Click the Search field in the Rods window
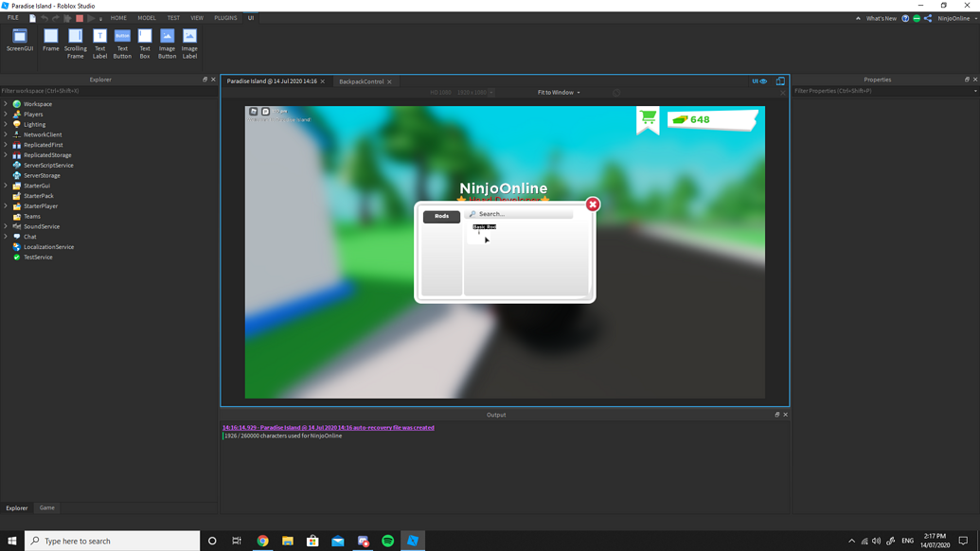 [x=521, y=214]
